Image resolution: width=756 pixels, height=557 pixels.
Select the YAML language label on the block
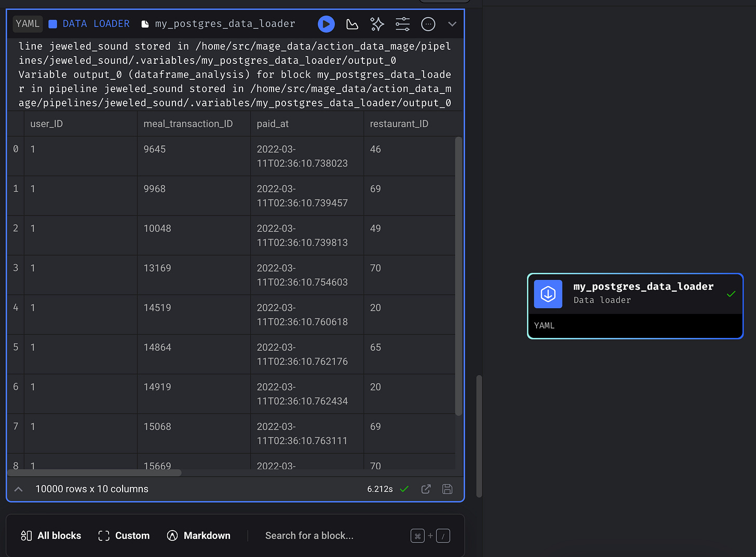coord(27,23)
